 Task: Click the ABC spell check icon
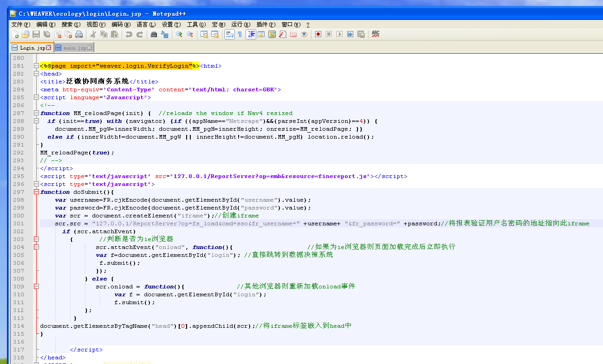tap(376, 34)
